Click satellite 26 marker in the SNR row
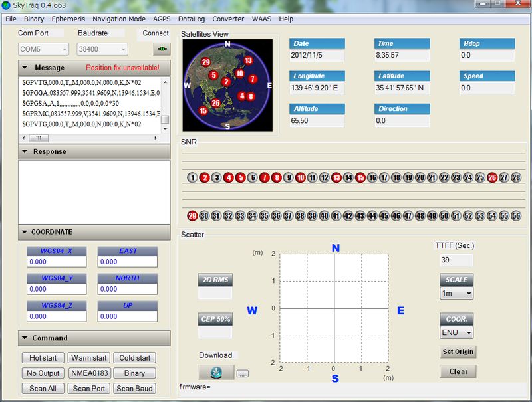 492,178
